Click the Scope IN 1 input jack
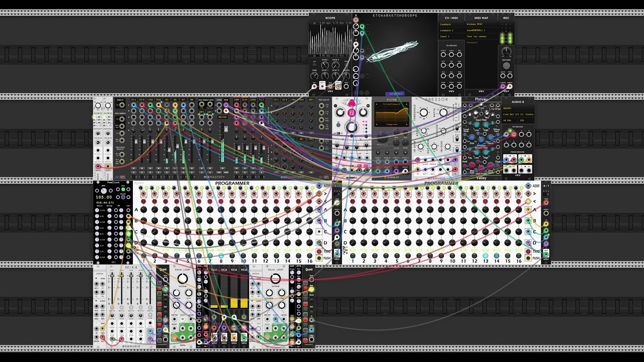Screen dimensions: 644x362 [314, 86]
